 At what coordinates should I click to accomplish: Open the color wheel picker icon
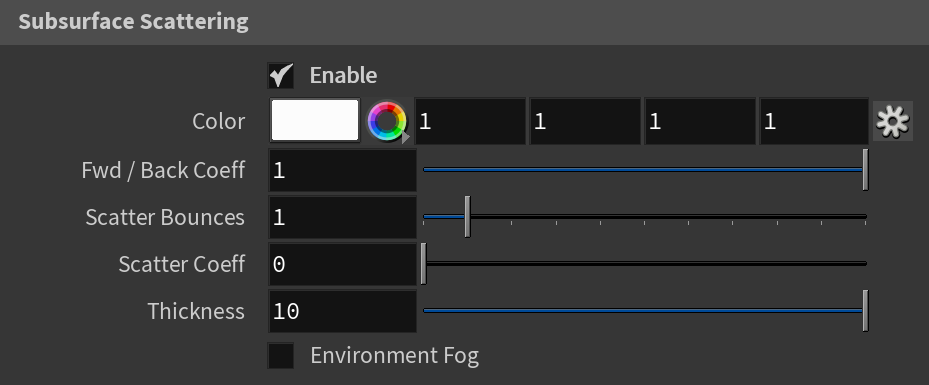click(x=387, y=121)
